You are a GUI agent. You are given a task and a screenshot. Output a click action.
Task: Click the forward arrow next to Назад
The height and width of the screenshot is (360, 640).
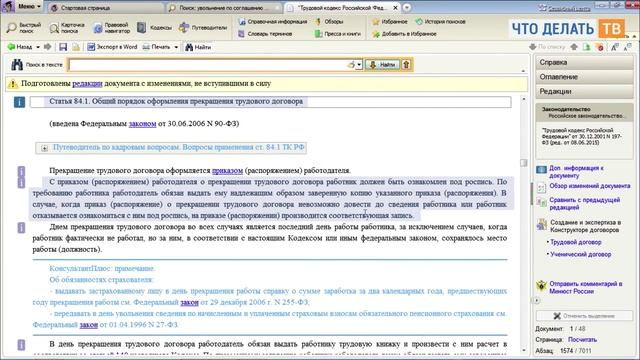[x=47, y=47]
